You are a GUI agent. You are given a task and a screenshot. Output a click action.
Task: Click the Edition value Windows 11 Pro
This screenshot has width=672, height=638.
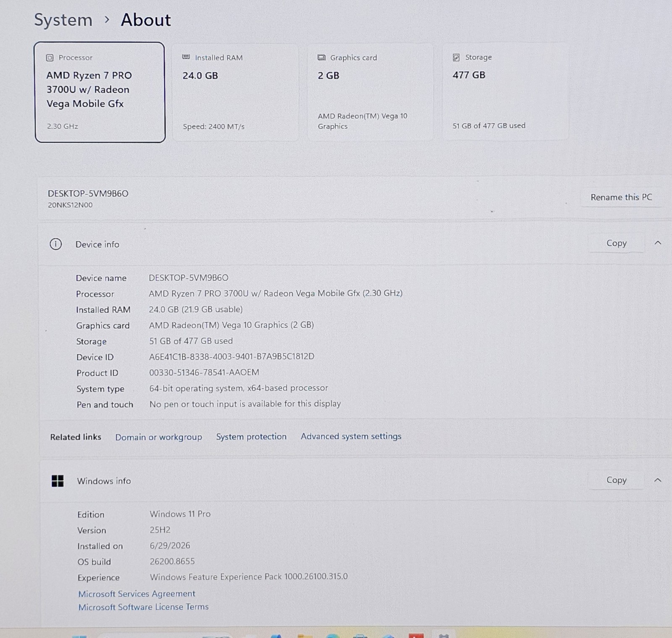point(180,514)
